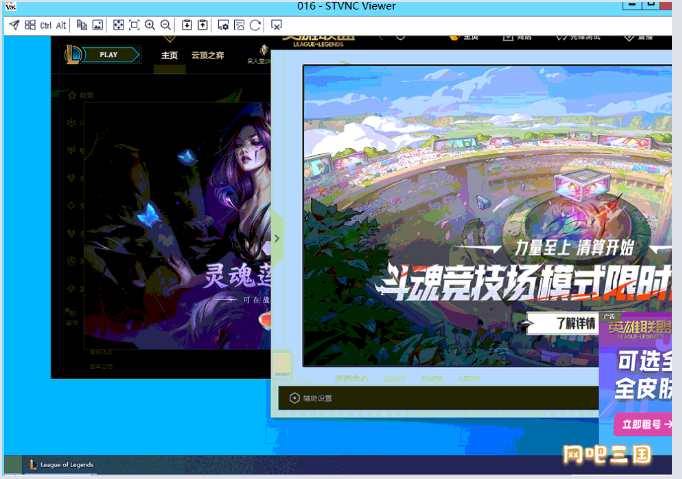Toggle the Ctrl key button in VNC toolbar
Viewport: 682px width, 479px height.
[46, 26]
